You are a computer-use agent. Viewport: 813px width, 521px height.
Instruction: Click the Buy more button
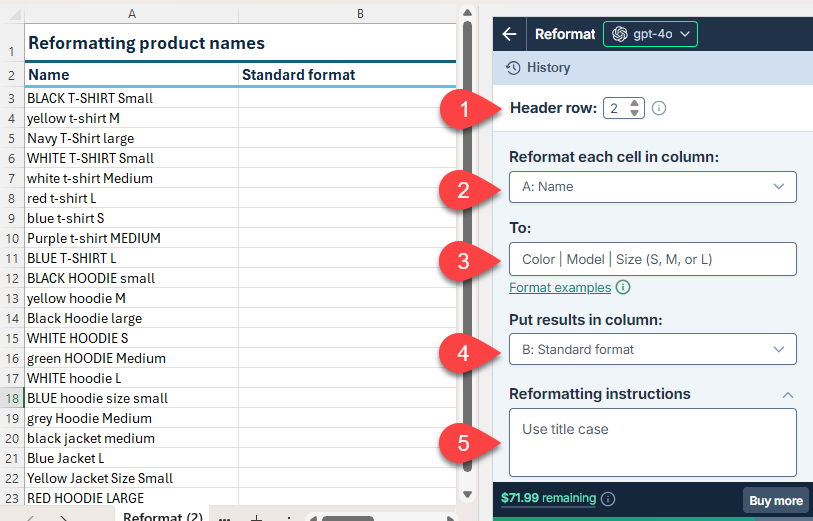click(774, 501)
